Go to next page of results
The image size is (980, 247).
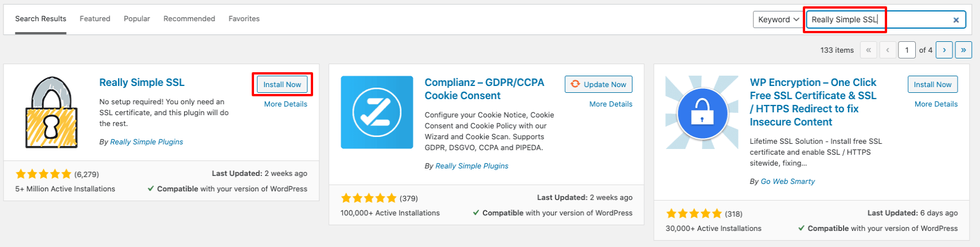pos(944,50)
